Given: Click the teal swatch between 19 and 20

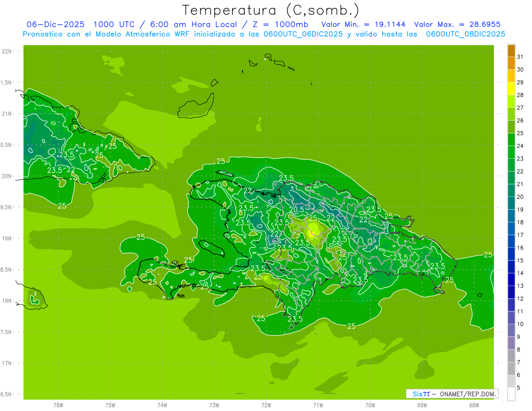Looking at the screenshot, I should click(512, 203).
